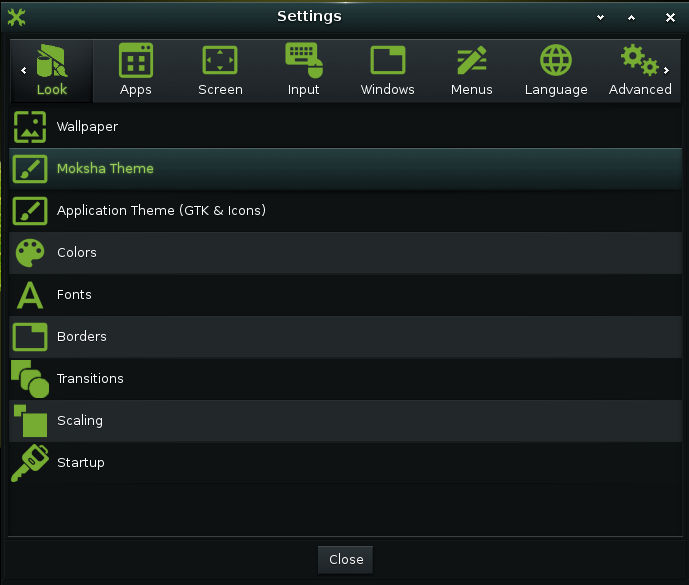689x585 pixels.
Task: Select the Fonts letter A icon
Action: coord(30,295)
